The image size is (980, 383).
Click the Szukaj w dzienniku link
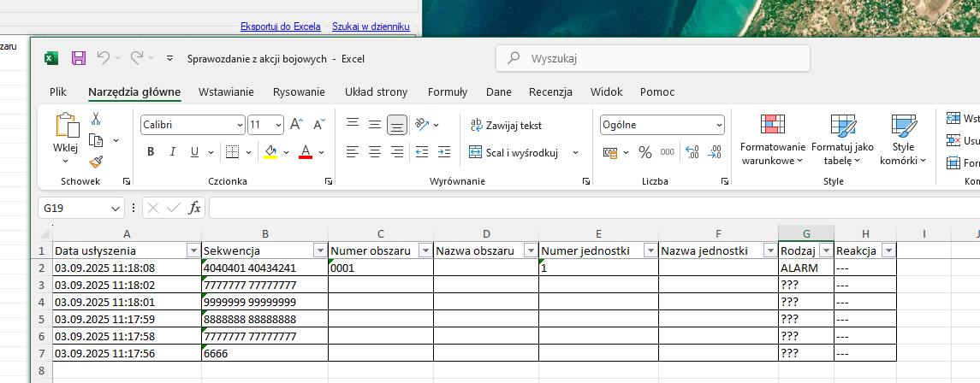click(x=371, y=27)
